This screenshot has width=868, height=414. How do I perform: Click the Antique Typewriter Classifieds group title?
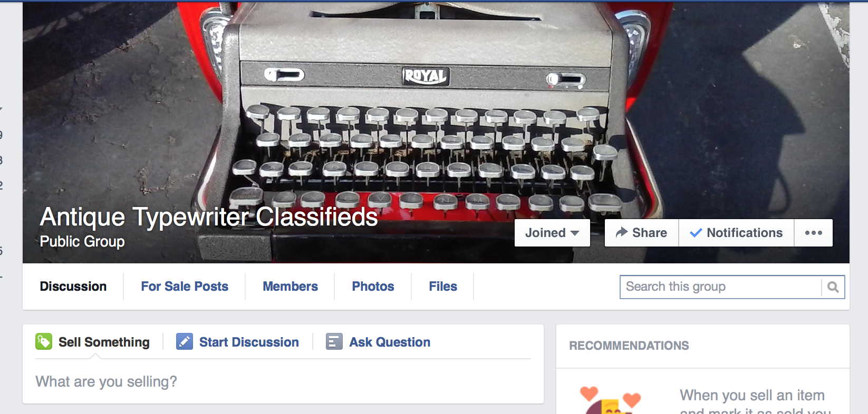pyautogui.click(x=209, y=217)
